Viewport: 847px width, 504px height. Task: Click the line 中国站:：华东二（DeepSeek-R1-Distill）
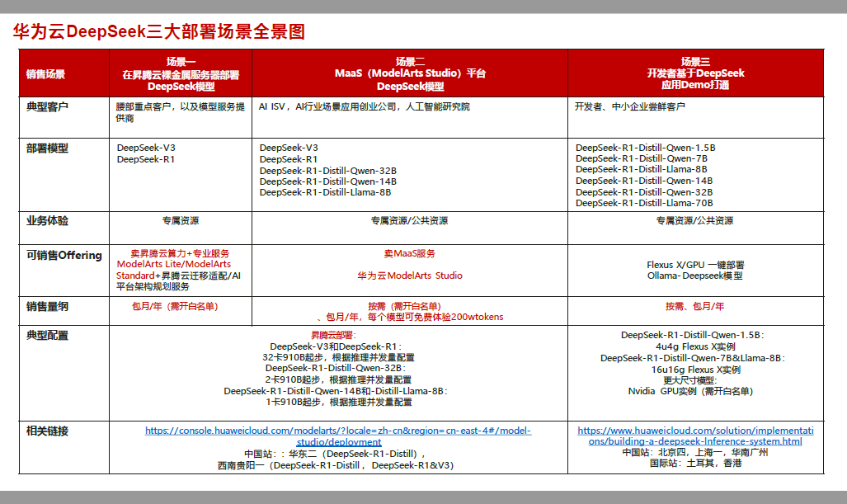tap(335, 454)
